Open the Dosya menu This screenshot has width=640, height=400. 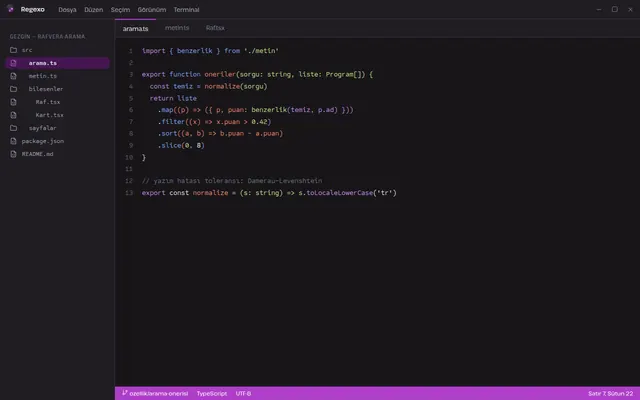67,9
